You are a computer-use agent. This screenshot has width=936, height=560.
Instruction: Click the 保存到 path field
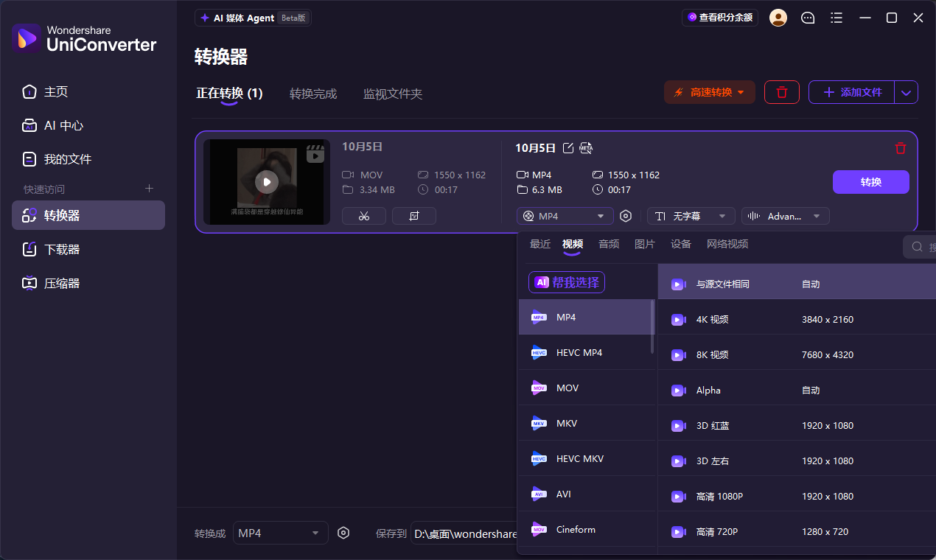tap(465, 533)
